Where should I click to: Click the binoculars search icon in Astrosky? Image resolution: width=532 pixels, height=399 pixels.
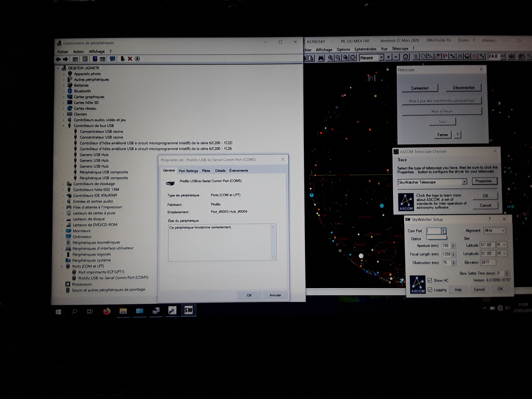(321, 58)
